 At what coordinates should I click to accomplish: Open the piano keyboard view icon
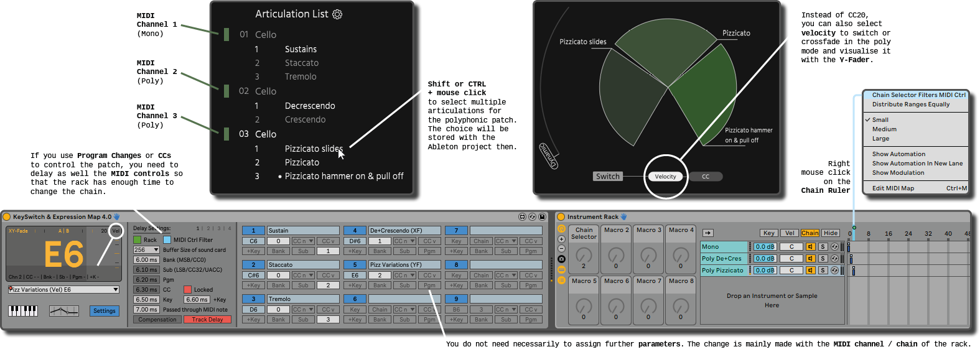pos(23,310)
